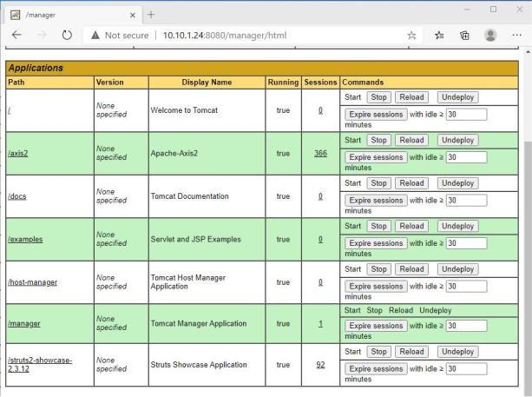Screen dimensions: 532x397
Task: Click idle minutes field for Tomcat Documentation
Action: [x=467, y=201]
